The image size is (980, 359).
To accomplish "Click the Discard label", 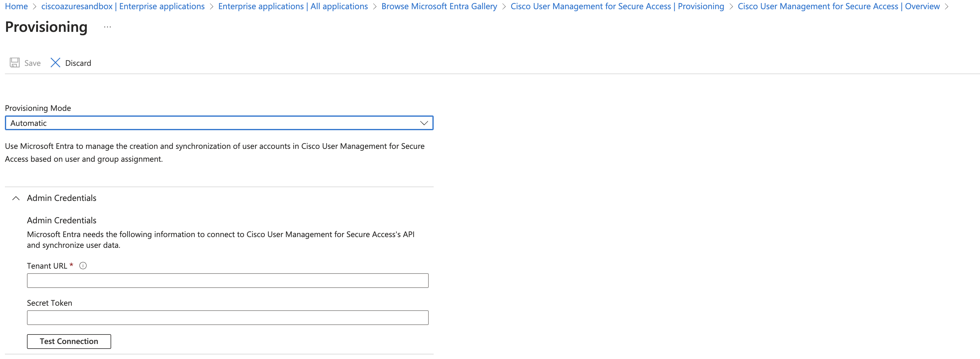I will pyautogui.click(x=78, y=63).
